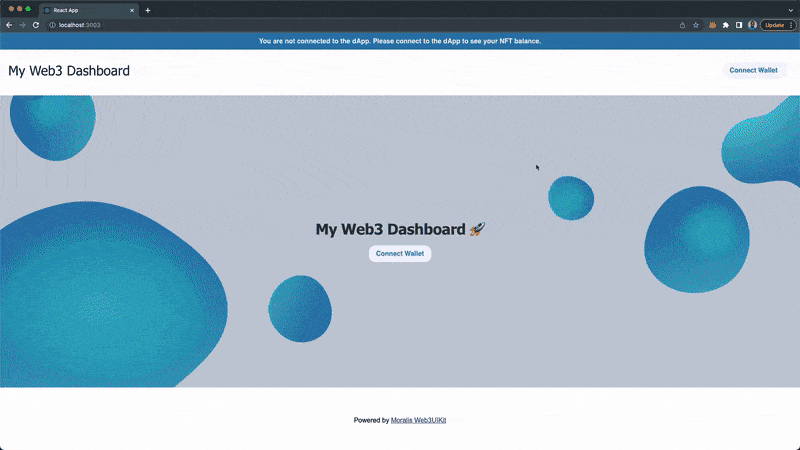Click the browser back arrow
800x450 pixels.
9,25
